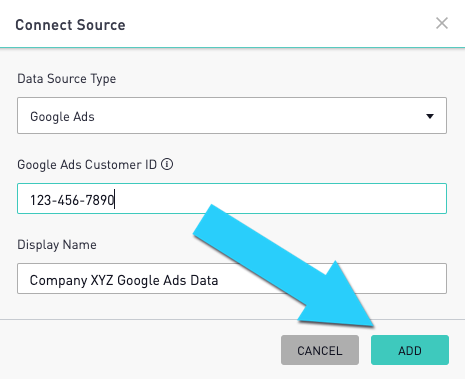Place cursor in 123-456-7890 text
The image size is (465, 379).
click(x=72, y=200)
